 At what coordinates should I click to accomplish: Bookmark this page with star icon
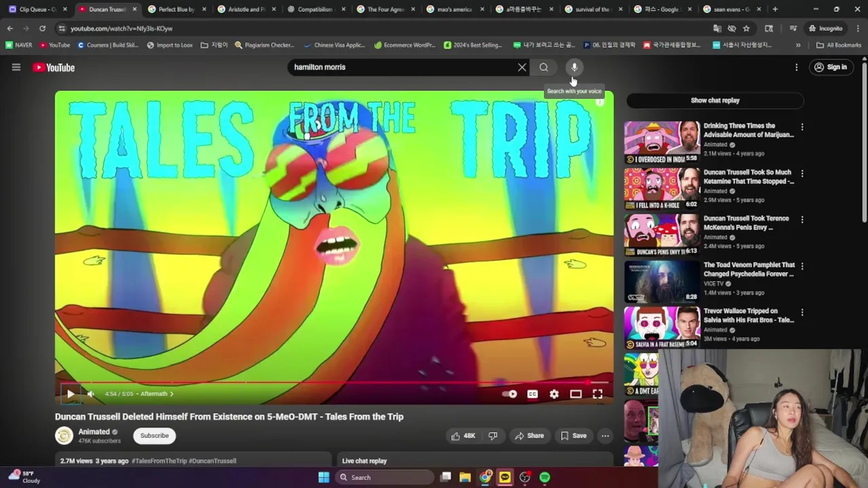point(747,28)
